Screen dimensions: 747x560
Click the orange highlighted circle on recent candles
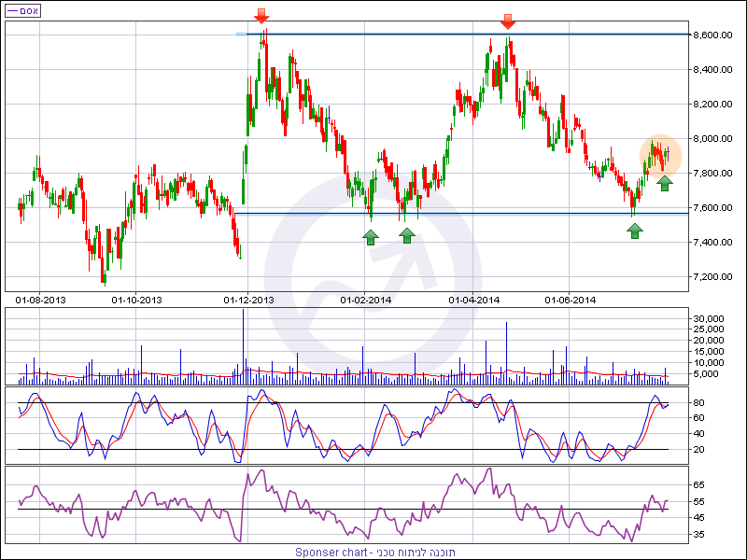point(661,155)
